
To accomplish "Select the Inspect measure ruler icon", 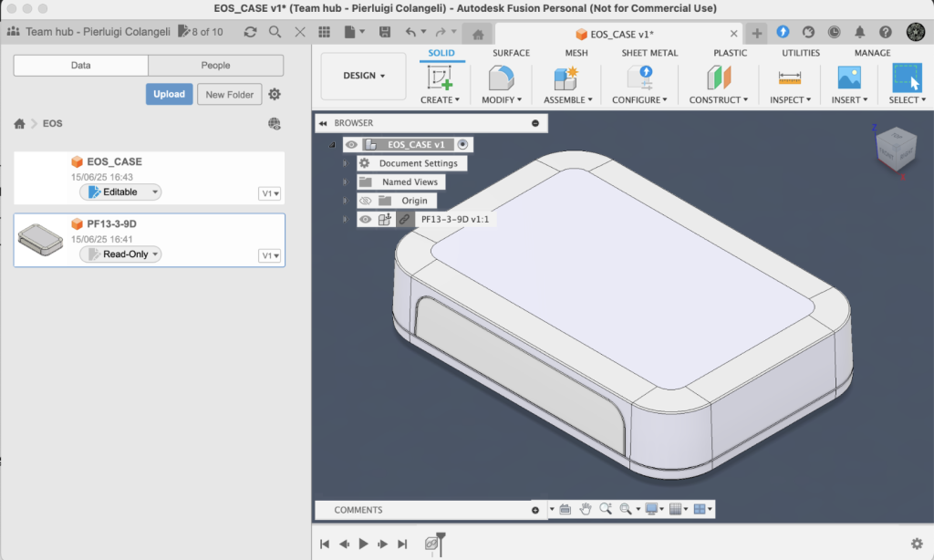I will [x=790, y=78].
